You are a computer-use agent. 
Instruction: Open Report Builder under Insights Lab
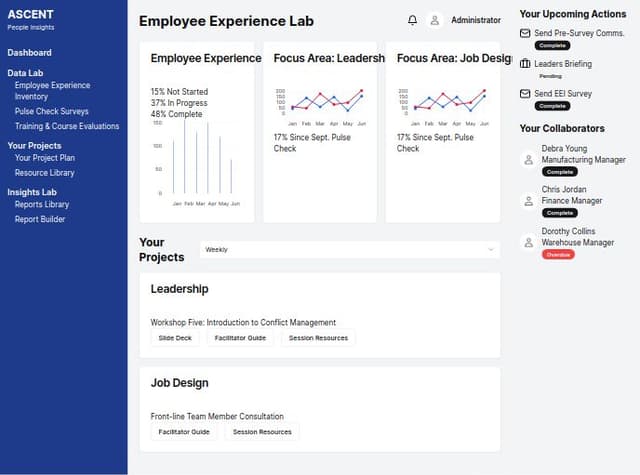tap(40, 219)
